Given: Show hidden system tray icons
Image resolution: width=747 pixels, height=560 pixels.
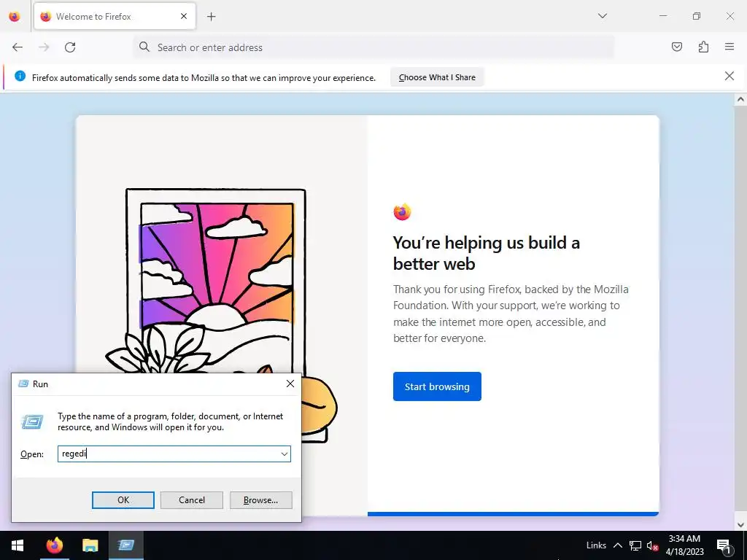Looking at the screenshot, I should 617,545.
